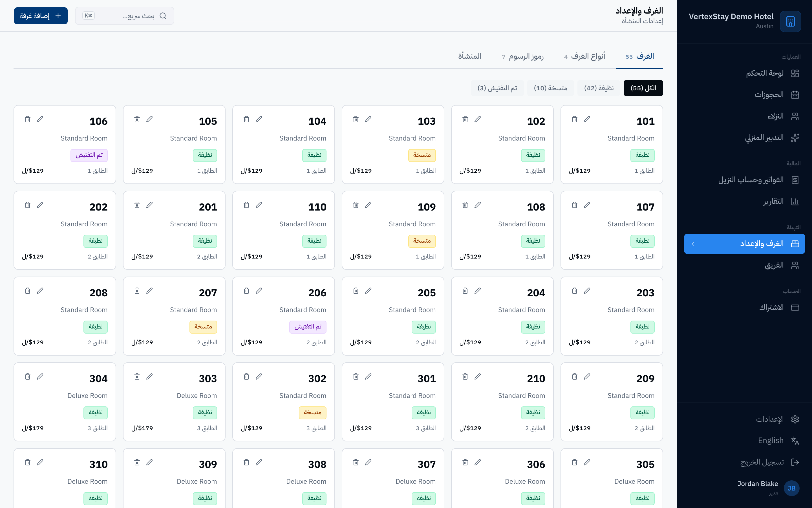Screen dimensions: 812x508
Task: Click the pencil icon on room 304
Action: click(x=40, y=377)
